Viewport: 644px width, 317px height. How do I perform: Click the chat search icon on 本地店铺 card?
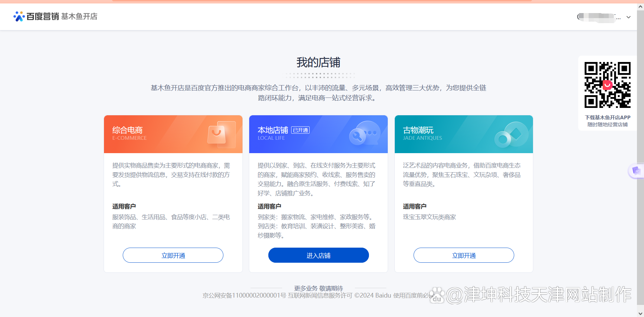[x=365, y=133]
